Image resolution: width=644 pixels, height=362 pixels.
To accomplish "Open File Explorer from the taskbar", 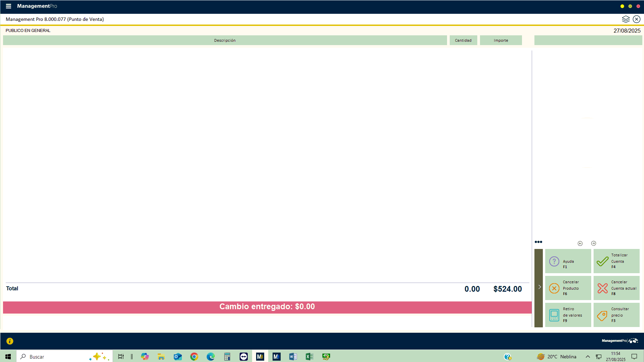I will tap(161, 357).
